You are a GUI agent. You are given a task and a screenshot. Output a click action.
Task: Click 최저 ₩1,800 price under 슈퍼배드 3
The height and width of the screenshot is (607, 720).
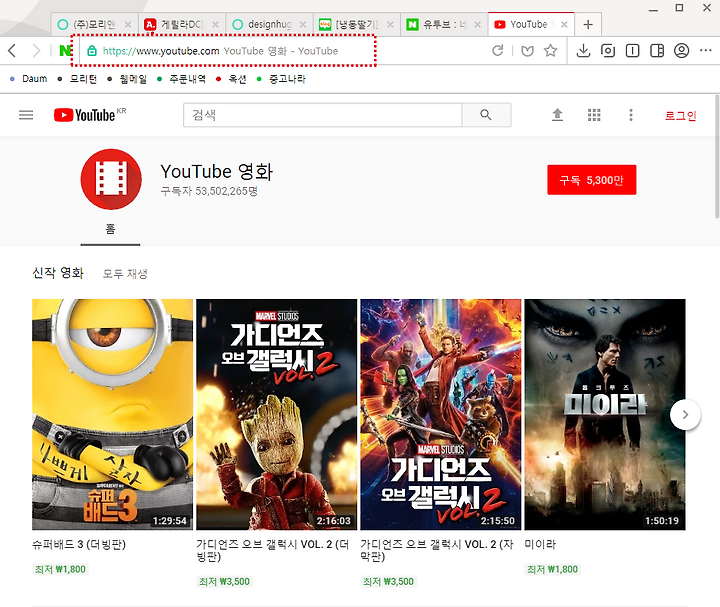point(60,569)
